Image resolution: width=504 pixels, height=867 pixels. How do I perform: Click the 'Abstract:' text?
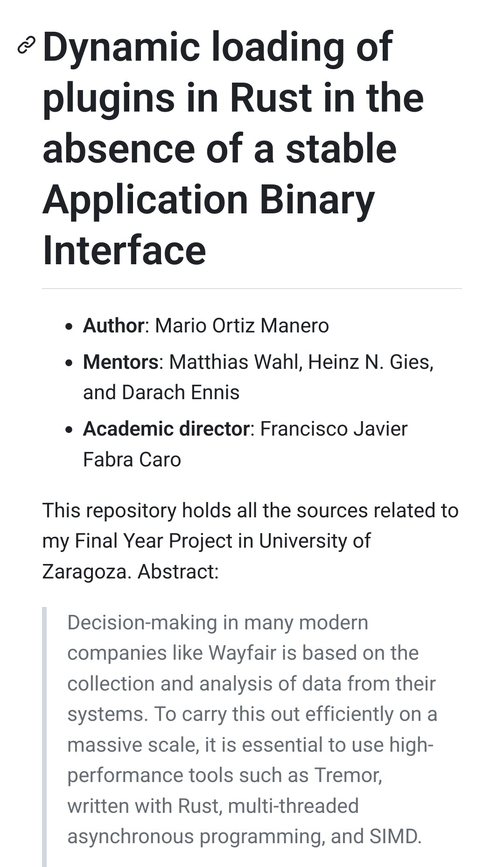click(178, 571)
